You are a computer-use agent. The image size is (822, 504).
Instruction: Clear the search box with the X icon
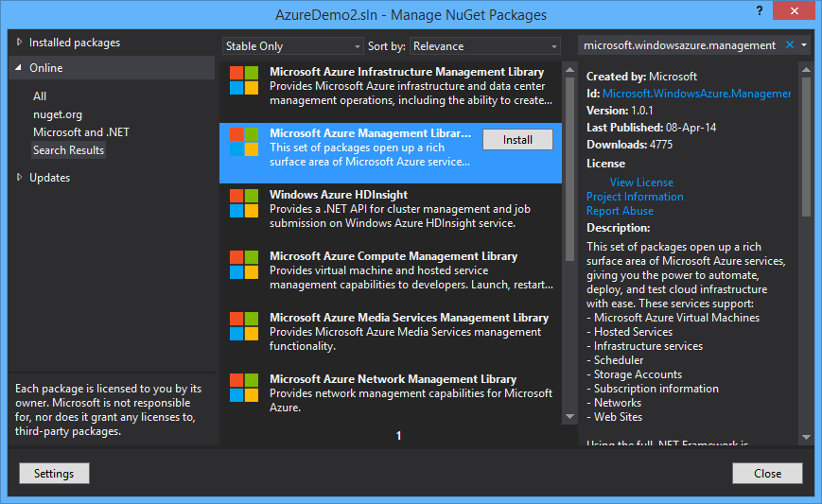point(790,45)
